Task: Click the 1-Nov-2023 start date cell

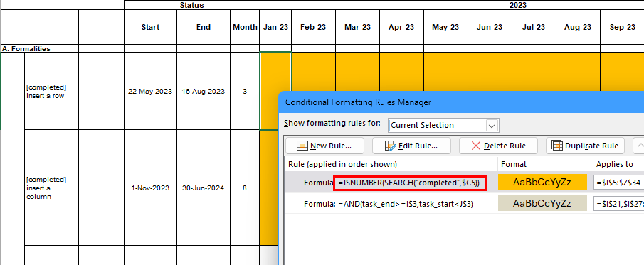Action: (x=150, y=188)
